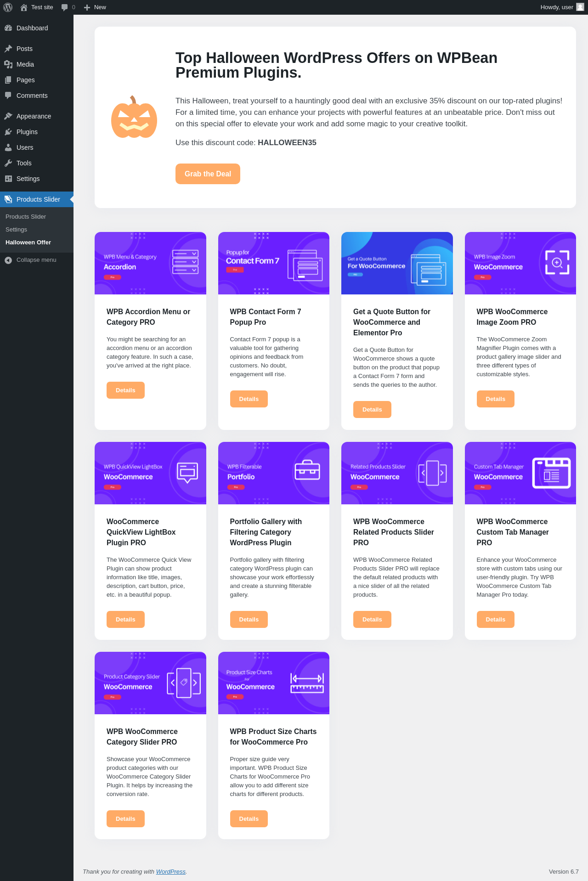The height and width of the screenshot is (881, 588).
Task: Click Details for Related Products Slider PRO
Action: click(372, 619)
